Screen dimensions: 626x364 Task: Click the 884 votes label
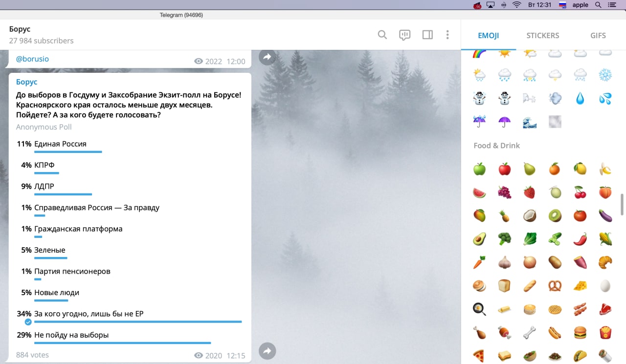(32, 355)
